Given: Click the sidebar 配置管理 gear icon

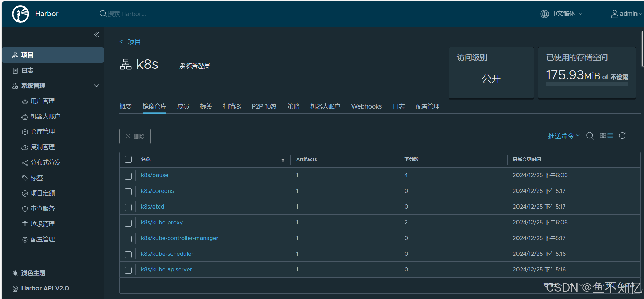Looking at the screenshot, I should tap(25, 240).
